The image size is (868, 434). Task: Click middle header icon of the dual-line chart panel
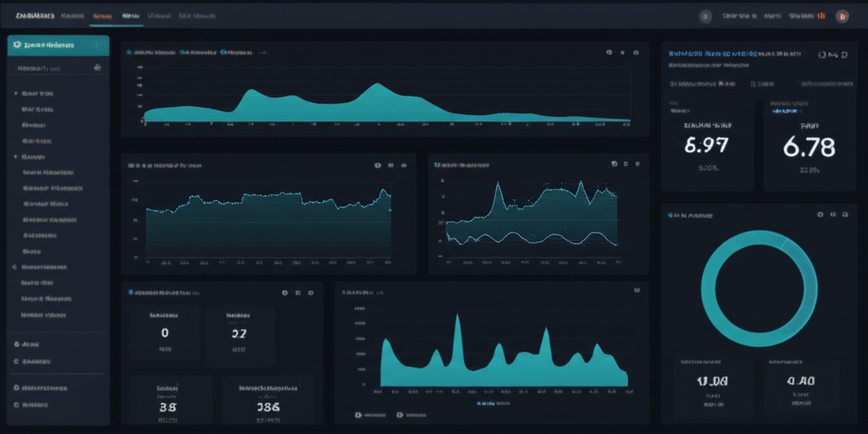click(x=625, y=164)
